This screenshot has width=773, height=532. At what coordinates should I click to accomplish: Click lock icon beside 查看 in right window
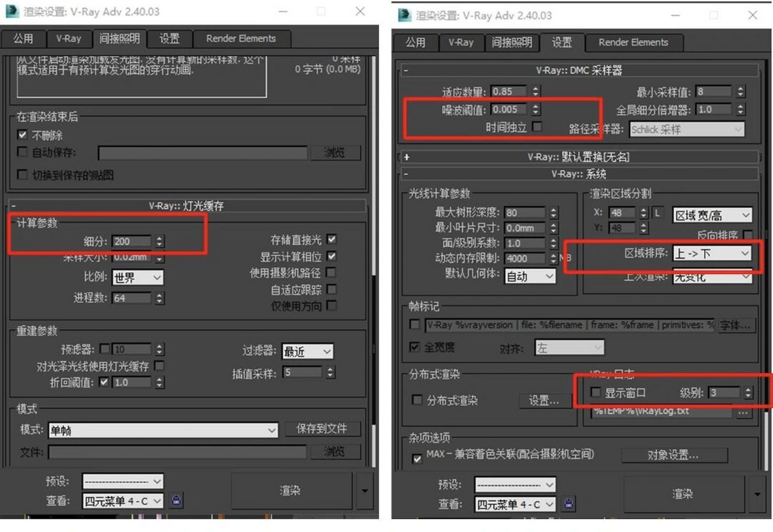568,504
